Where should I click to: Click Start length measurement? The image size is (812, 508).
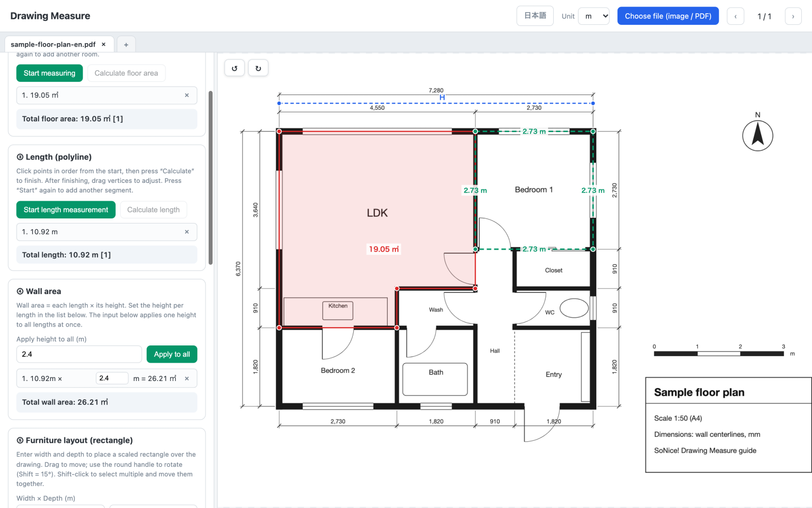click(66, 210)
